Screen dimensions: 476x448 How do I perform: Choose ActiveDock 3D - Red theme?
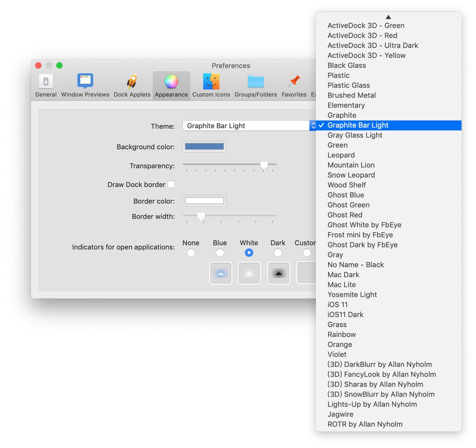coord(389,35)
